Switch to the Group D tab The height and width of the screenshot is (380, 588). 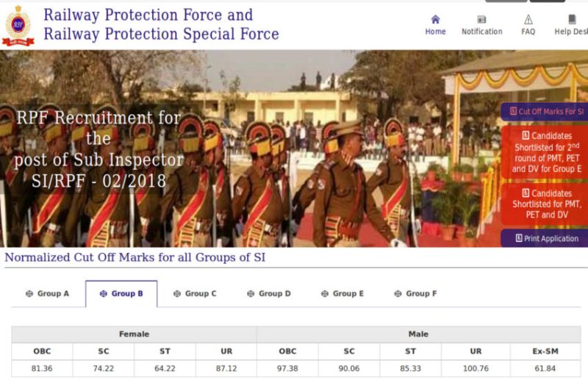tap(269, 294)
